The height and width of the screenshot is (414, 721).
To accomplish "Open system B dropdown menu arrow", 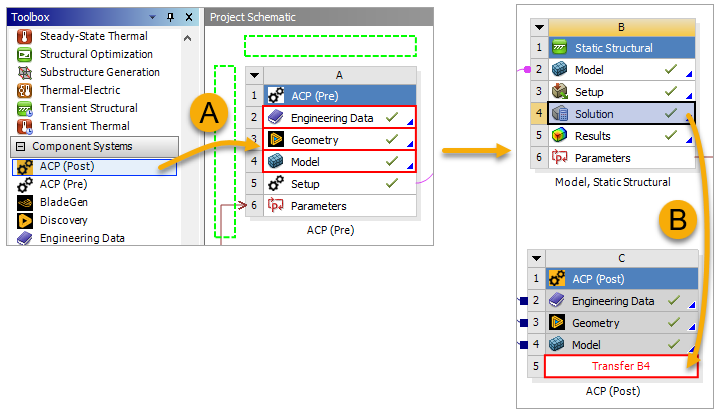I will point(539,27).
